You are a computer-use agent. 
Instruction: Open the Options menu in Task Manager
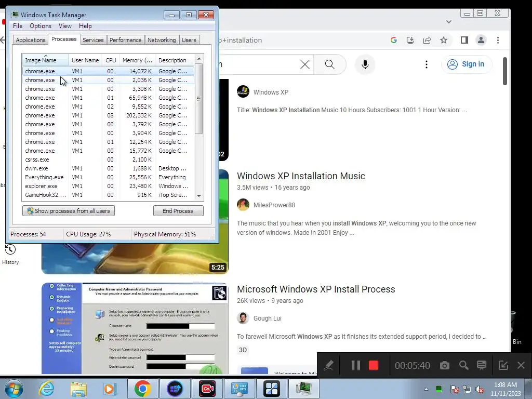click(41, 26)
